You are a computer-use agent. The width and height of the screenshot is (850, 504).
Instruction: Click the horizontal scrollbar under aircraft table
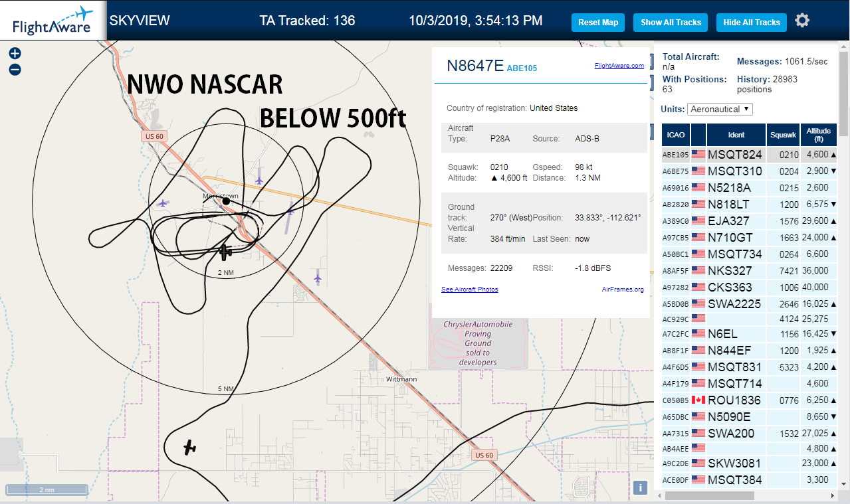click(x=711, y=495)
